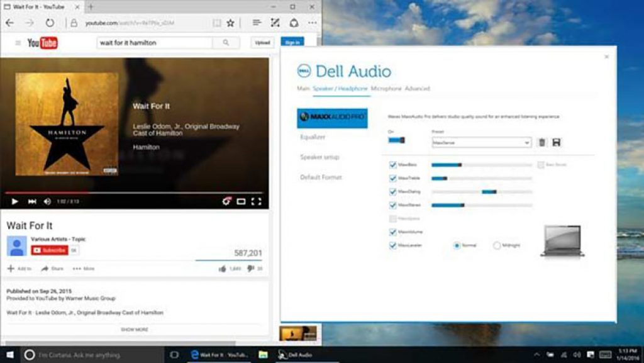The width and height of the screenshot is (644, 363).
Task: Click Add to under the video
Action: pyautogui.click(x=19, y=269)
